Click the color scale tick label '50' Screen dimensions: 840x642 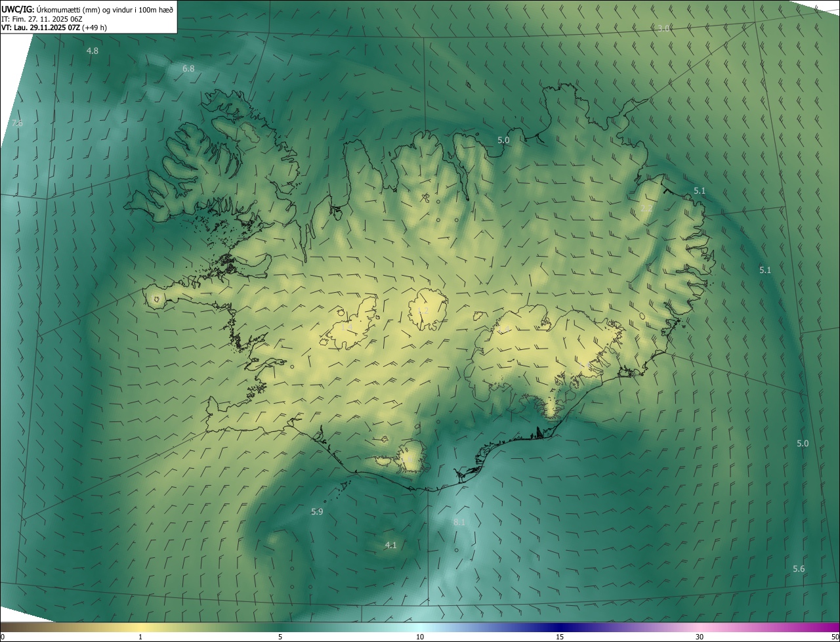pyautogui.click(x=835, y=637)
